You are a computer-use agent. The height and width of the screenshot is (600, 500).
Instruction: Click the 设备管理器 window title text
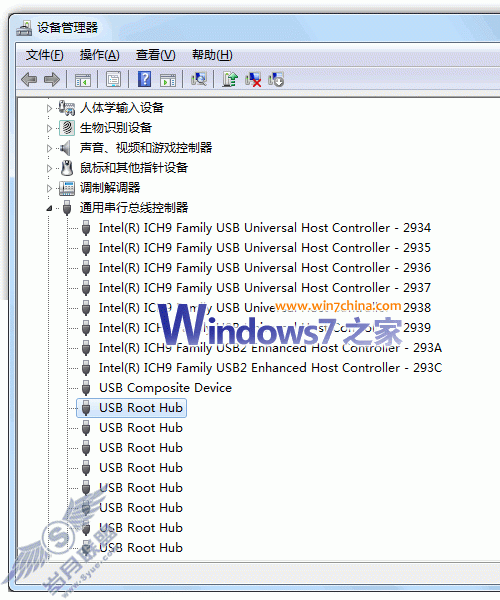[x=67, y=28]
